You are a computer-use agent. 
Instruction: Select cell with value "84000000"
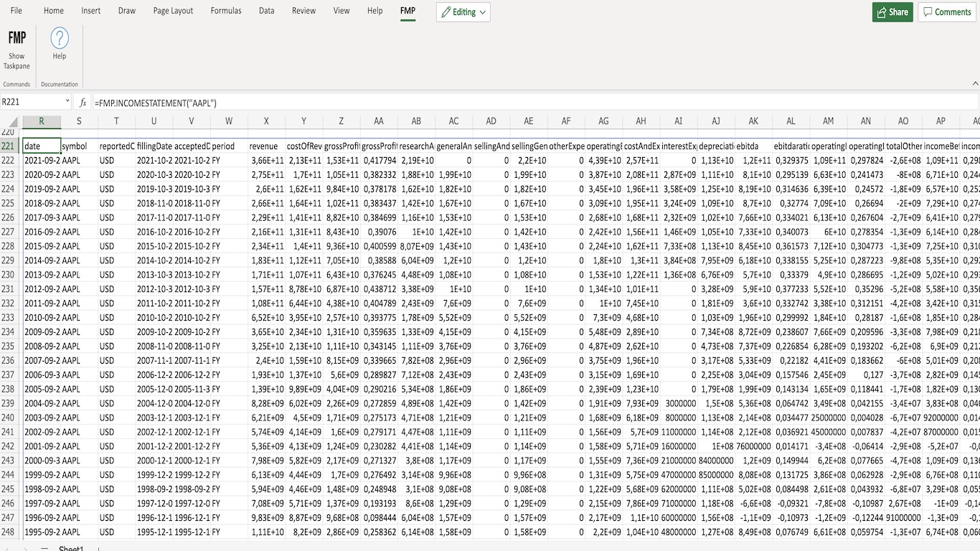[716, 461]
